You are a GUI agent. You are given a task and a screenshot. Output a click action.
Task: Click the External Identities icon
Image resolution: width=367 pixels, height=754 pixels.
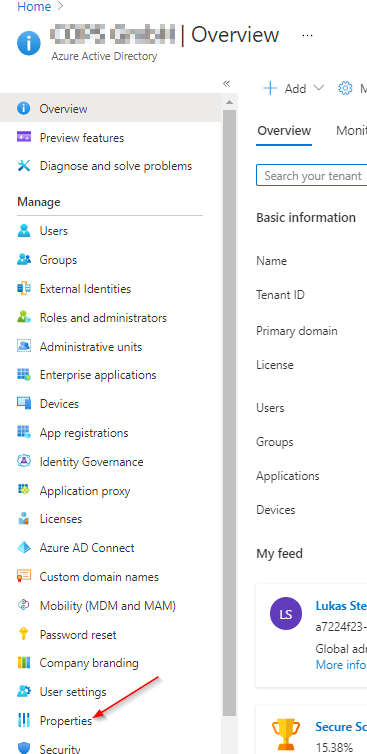coord(24,289)
